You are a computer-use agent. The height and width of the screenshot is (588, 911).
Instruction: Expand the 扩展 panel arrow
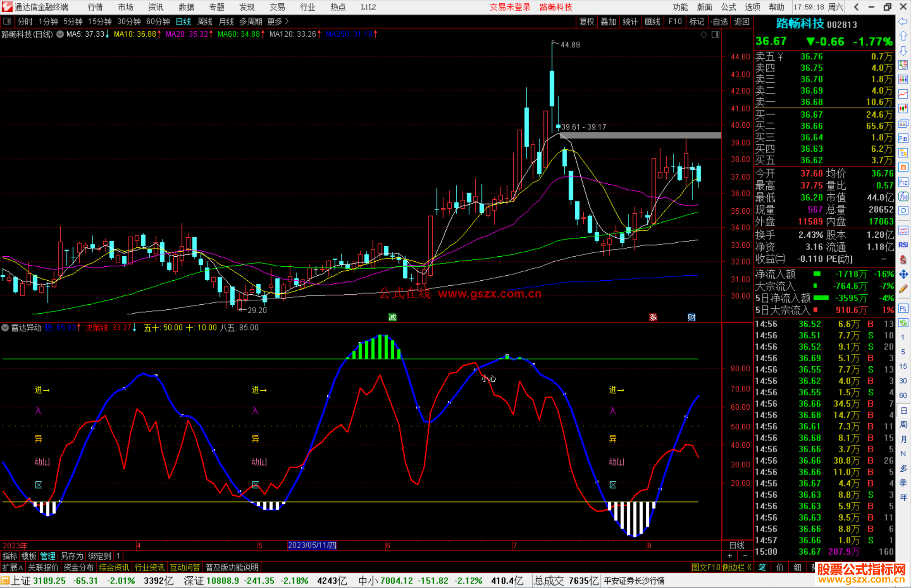tap(12, 567)
